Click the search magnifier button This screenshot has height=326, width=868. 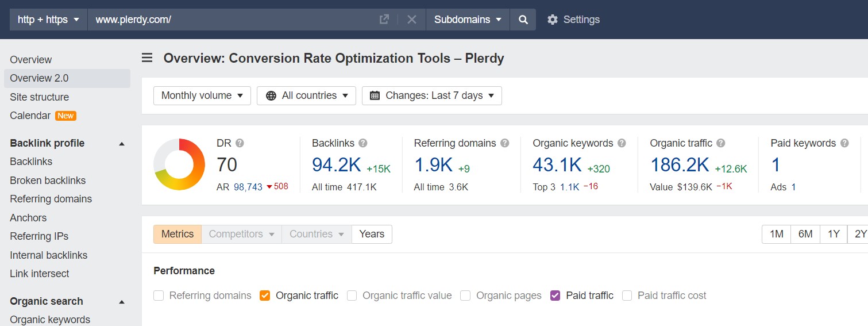tap(523, 20)
